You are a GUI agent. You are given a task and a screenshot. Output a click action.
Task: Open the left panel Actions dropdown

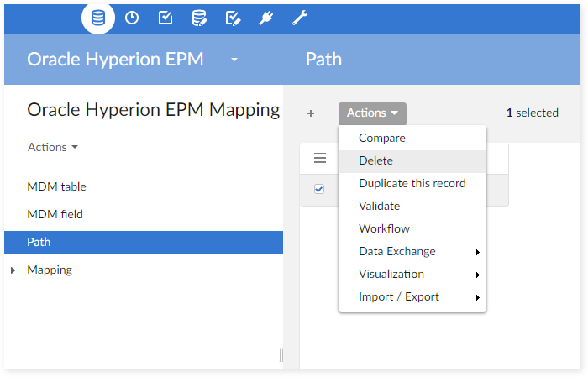(53, 147)
